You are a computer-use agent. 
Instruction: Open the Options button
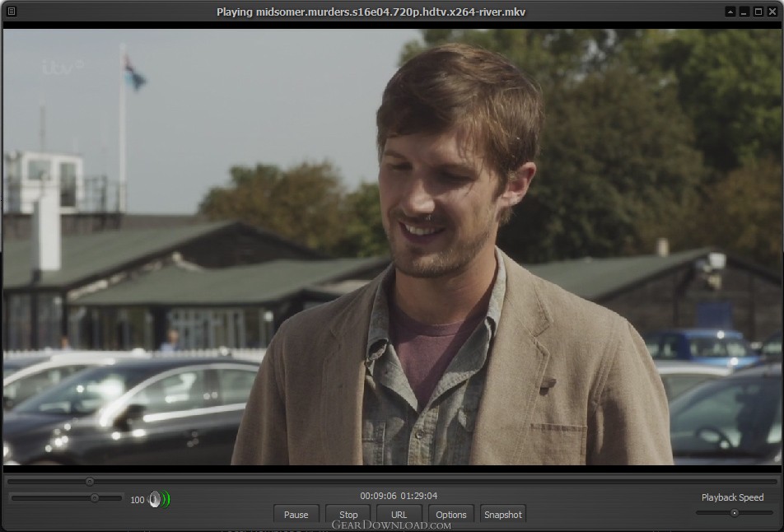pyautogui.click(x=451, y=515)
